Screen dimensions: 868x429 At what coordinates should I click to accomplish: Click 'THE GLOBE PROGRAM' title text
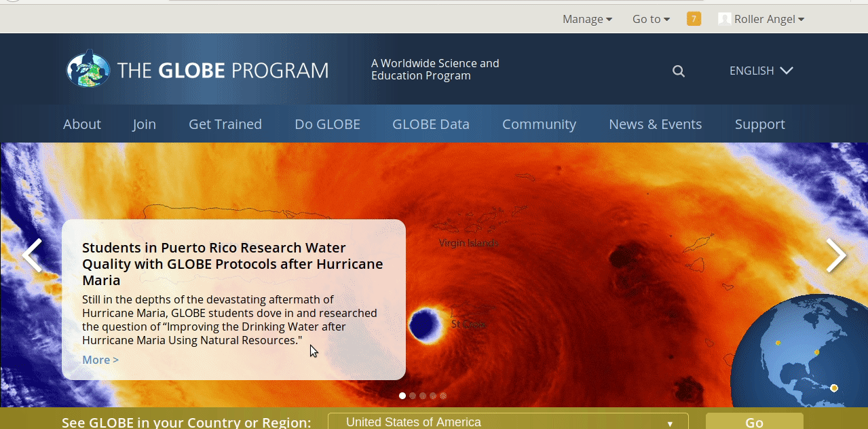223,71
